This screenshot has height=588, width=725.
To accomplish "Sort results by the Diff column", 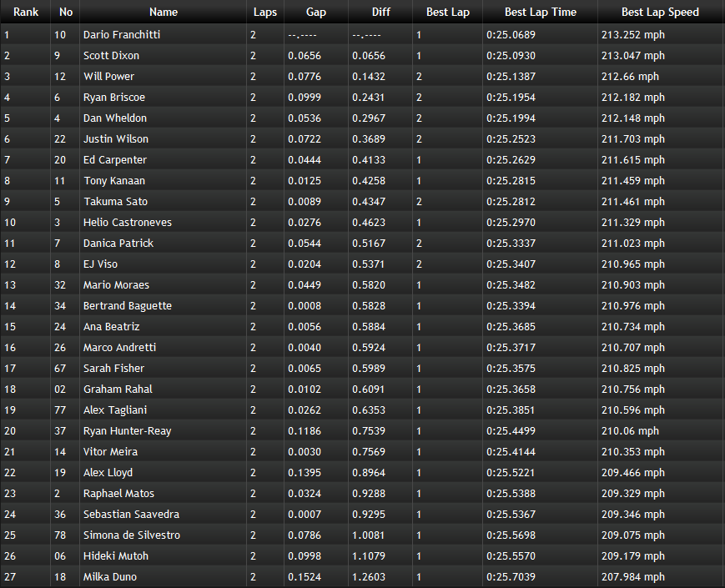I will [x=380, y=12].
